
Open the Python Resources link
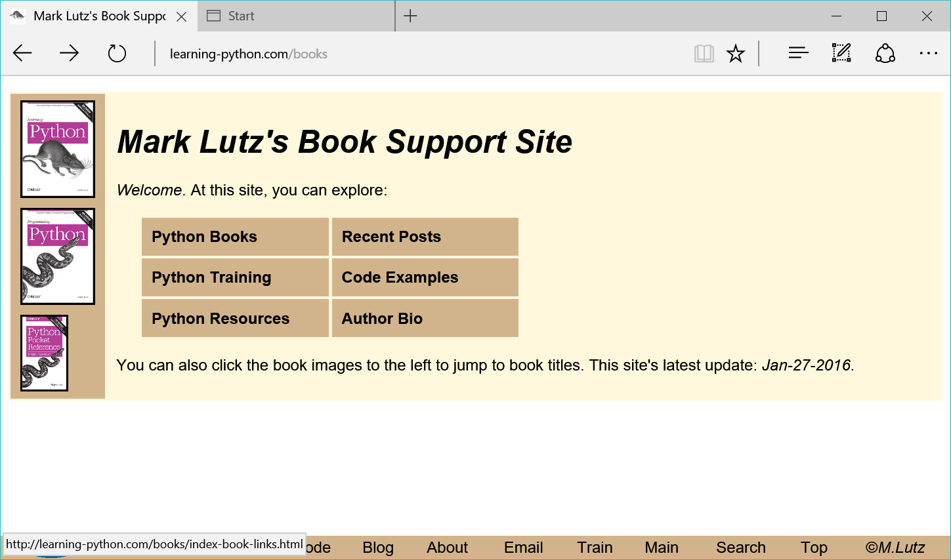235,318
